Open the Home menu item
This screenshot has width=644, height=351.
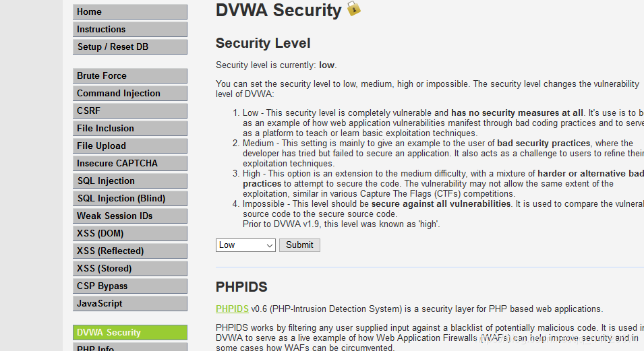click(129, 12)
